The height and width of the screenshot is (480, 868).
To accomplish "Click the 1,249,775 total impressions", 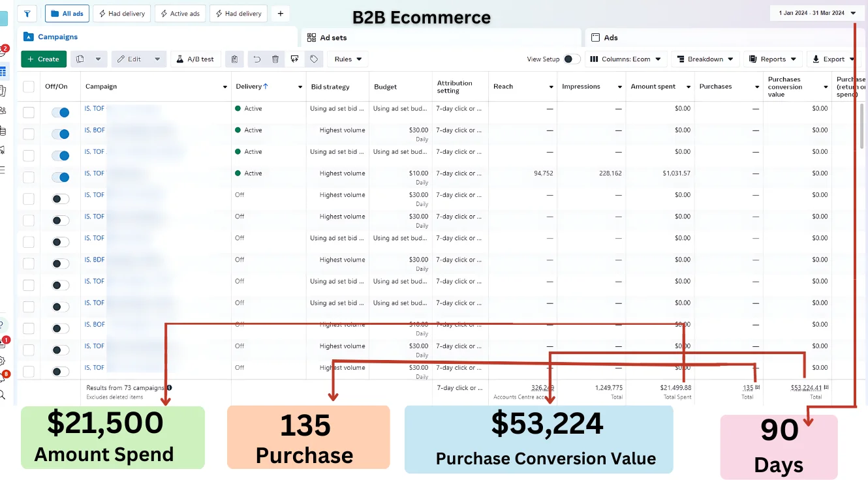I will tap(608, 387).
